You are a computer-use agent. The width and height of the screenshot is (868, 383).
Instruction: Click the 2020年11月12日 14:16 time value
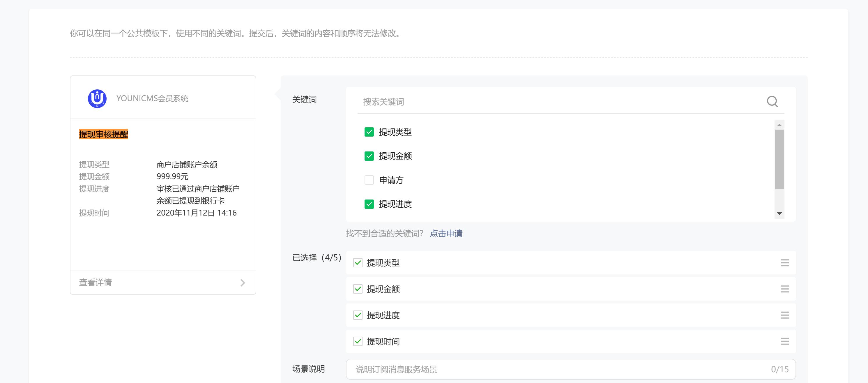197,213
